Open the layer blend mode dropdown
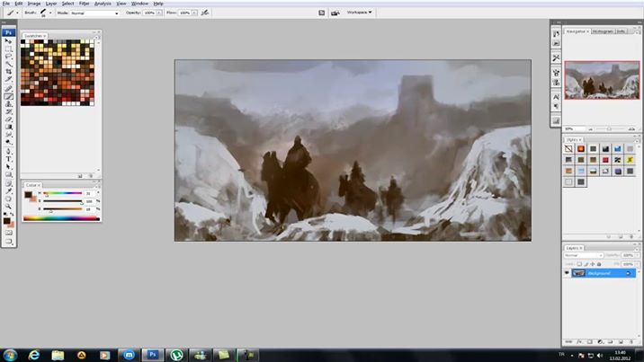The height and width of the screenshot is (362, 644). (x=583, y=255)
